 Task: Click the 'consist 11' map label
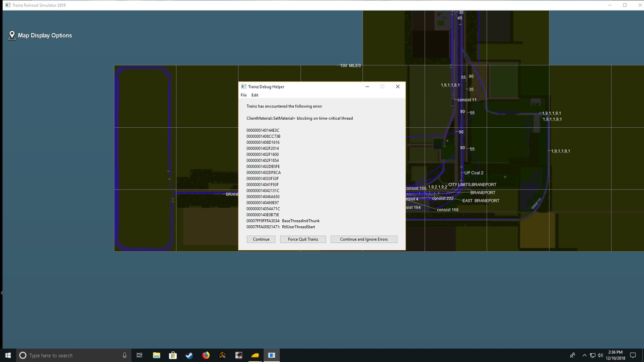[x=467, y=100]
